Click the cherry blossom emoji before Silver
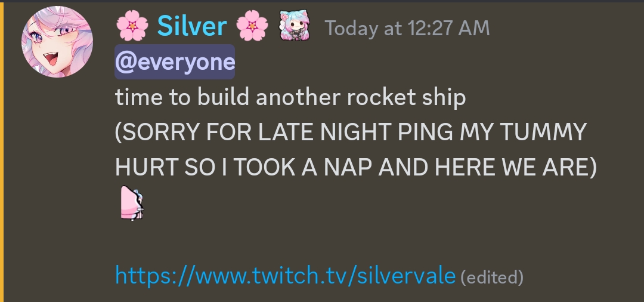The image size is (644, 302). (132, 27)
